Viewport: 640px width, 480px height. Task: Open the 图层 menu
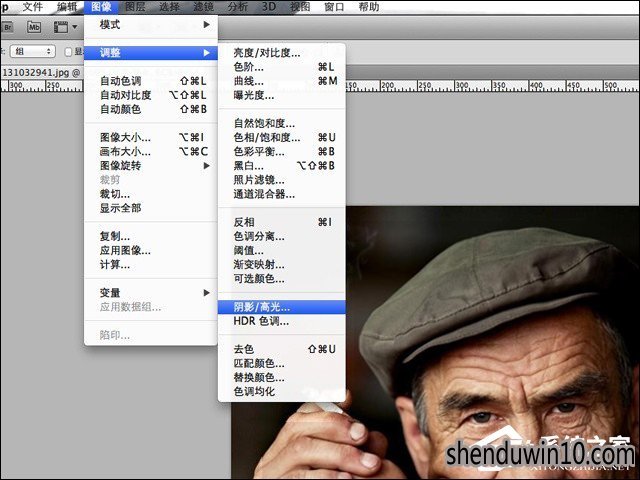[x=135, y=7]
